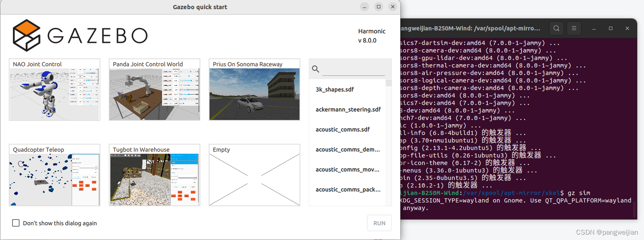Screen dimensions: 644x240
Task: Select the Quadcopter Teleop world
Action: [x=55, y=175]
